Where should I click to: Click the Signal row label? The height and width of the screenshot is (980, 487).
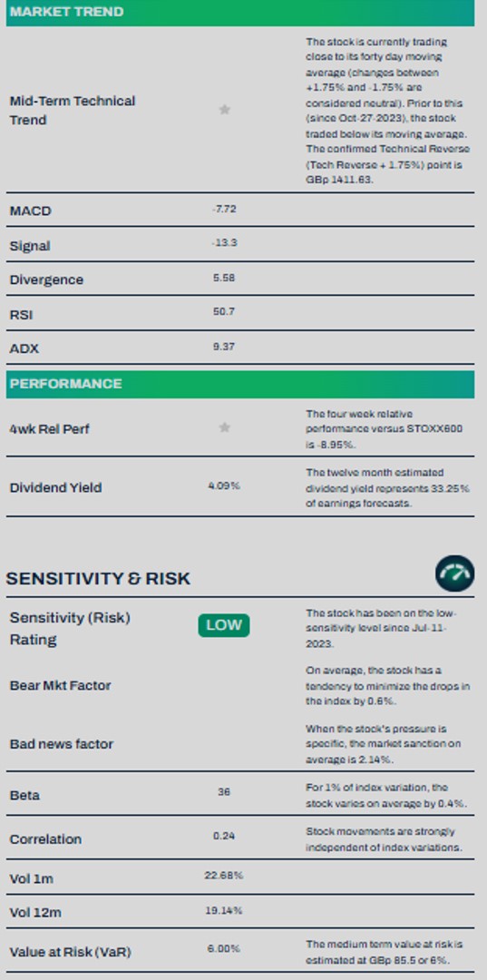pos(30,246)
